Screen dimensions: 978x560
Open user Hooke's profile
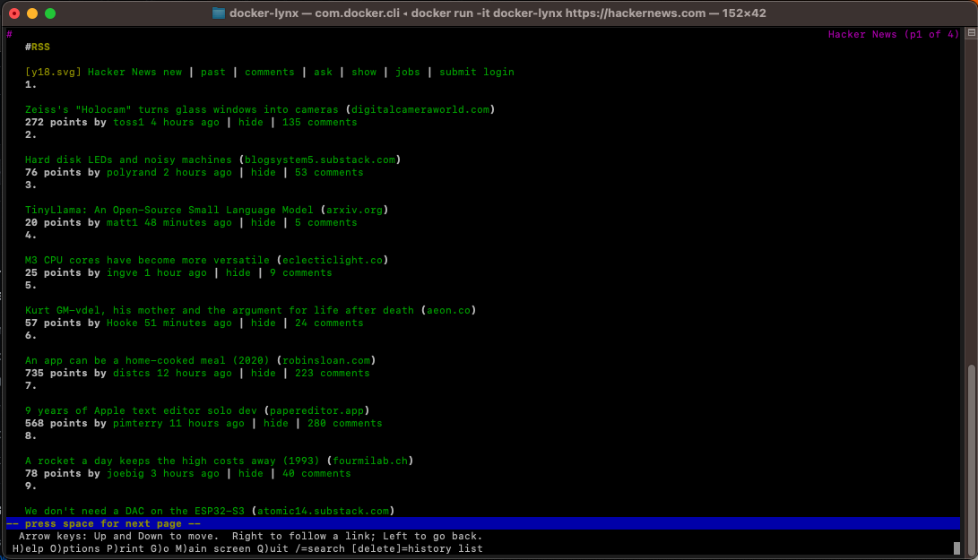tap(122, 323)
